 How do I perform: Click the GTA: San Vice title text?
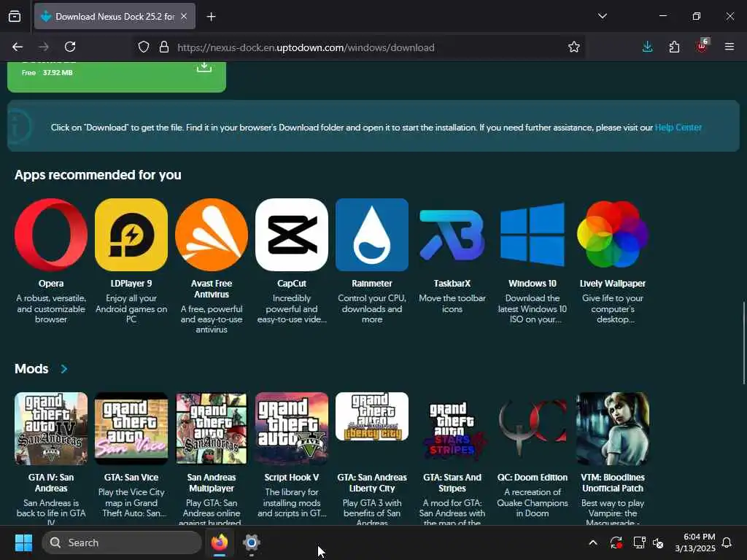point(131,477)
